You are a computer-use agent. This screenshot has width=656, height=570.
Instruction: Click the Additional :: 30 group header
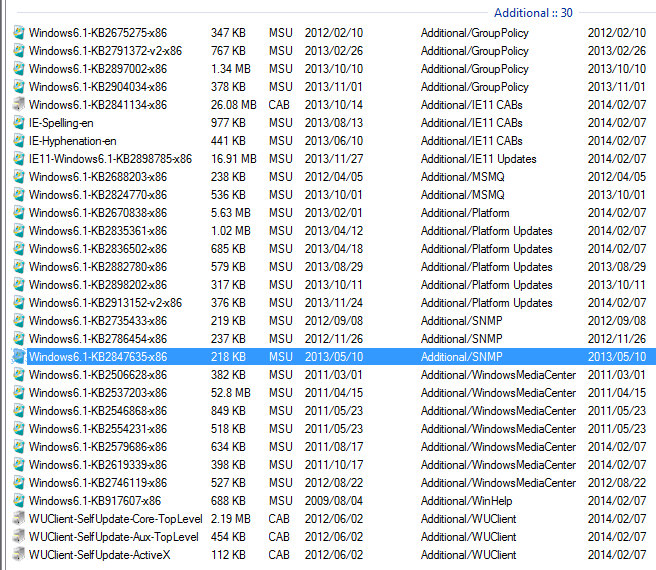pyautogui.click(x=533, y=13)
